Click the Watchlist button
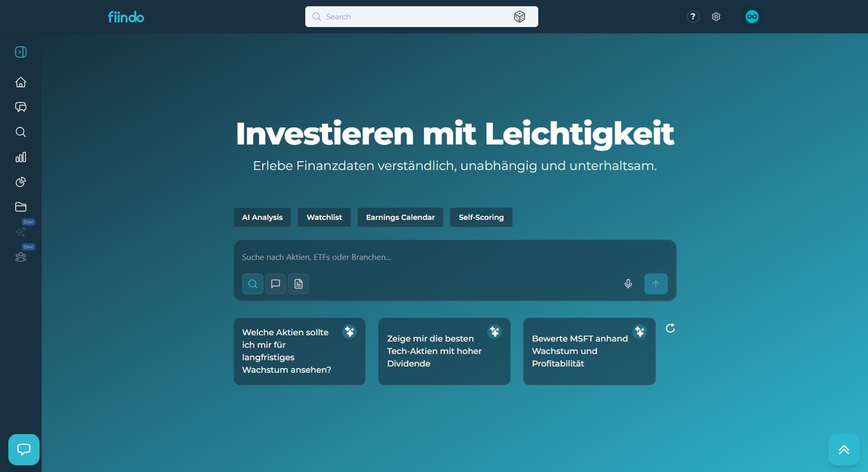 (324, 217)
